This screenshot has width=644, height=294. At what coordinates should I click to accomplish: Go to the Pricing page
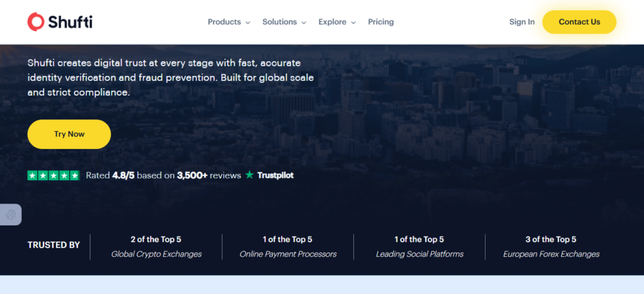pos(381,22)
